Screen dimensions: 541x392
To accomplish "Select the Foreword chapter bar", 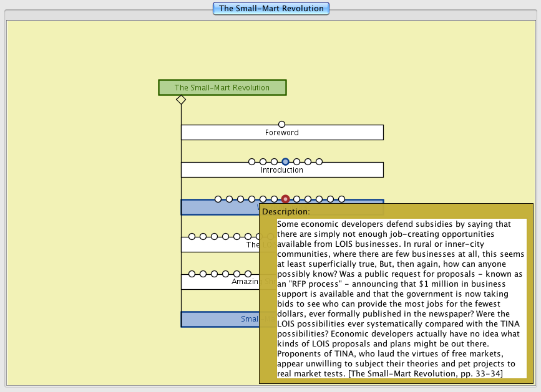I will pos(282,133).
